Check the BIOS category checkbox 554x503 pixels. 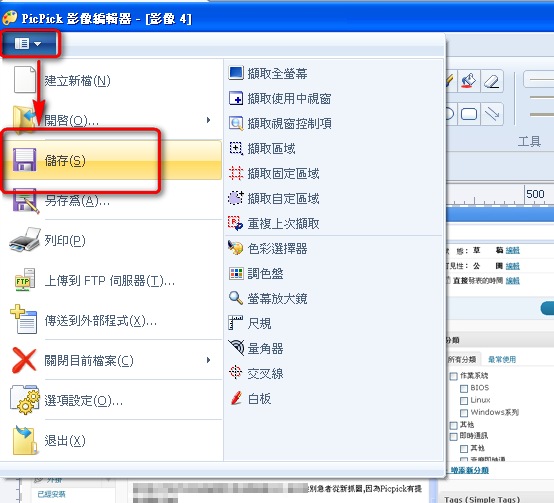point(464,389)
